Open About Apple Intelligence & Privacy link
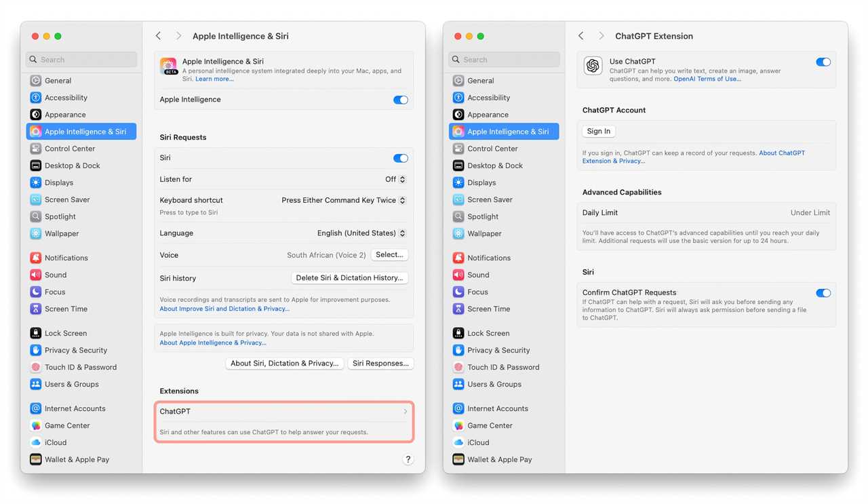The width and height of the screenshot is (868, 504). [213, 343]
